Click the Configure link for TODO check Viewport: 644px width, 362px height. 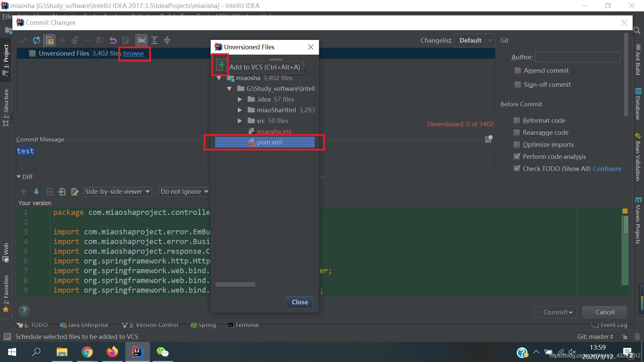click(607, 169)
